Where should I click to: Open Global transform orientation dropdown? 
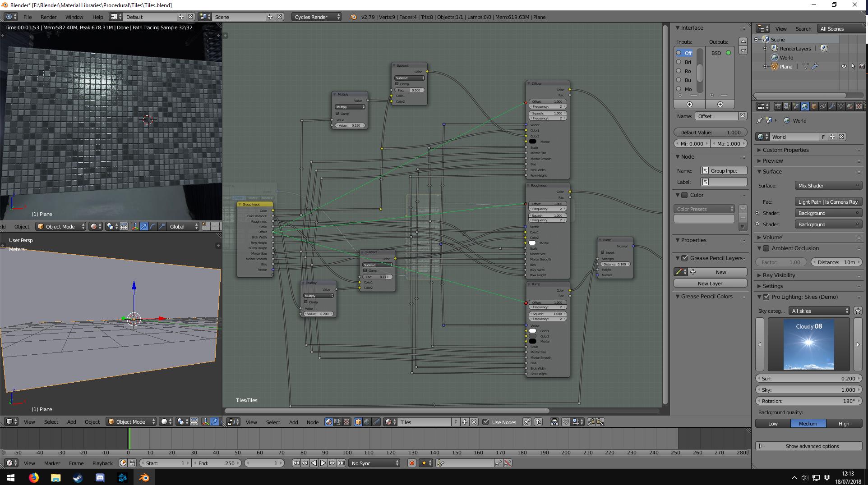[183, 226]
